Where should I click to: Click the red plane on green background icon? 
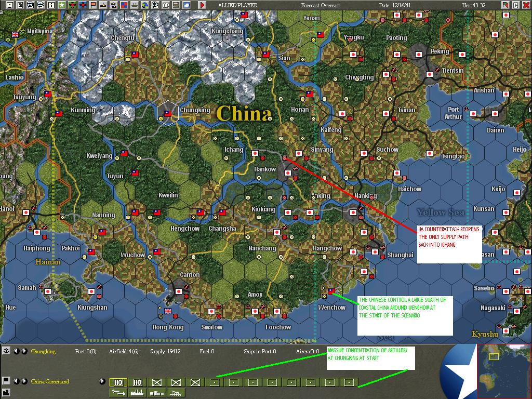[x=72, y=5]
